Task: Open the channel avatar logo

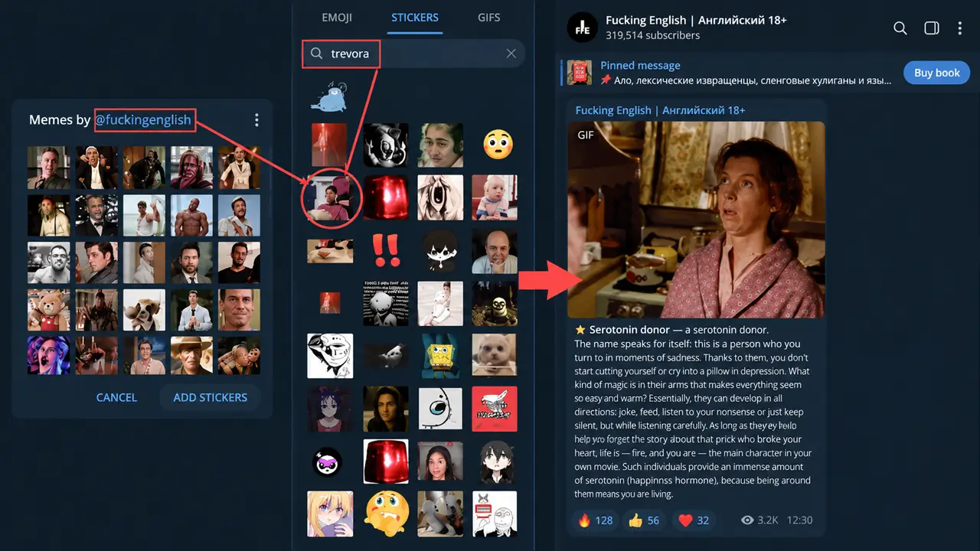Action: coord(582,28)
